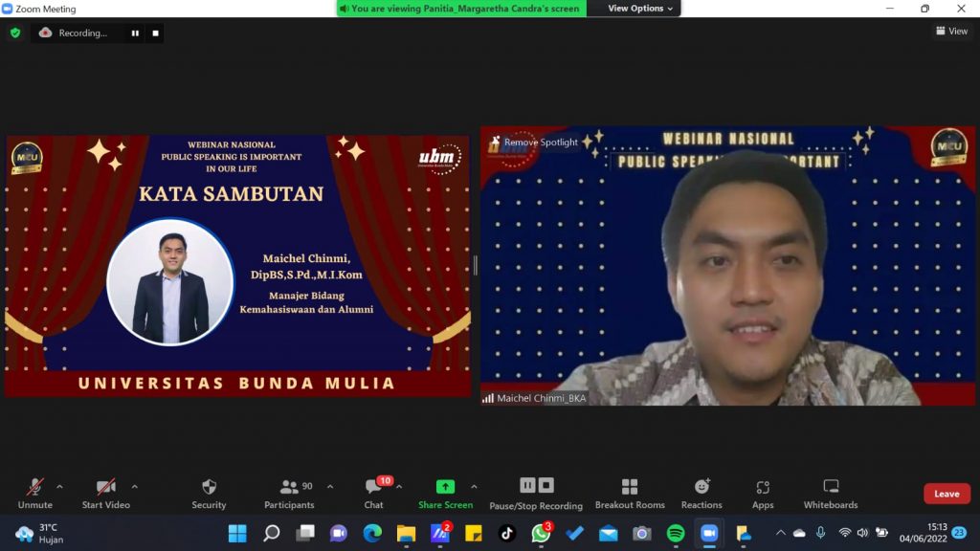The image size is (980, 551).
Task: Open Sticky Notes from the taskbar
Action: point(474,533)
